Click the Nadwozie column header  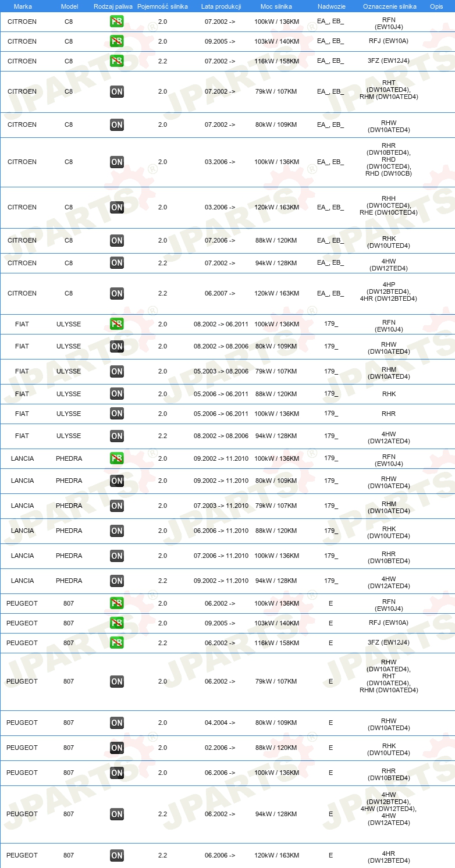pos(330,6)
